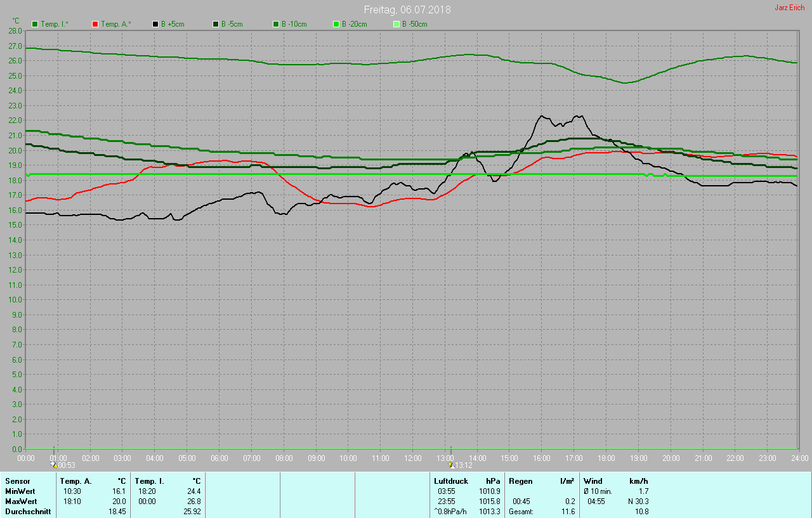Click the Temp. A. maximum time "18:10"
812x518 pixels.
pos(72,502)
